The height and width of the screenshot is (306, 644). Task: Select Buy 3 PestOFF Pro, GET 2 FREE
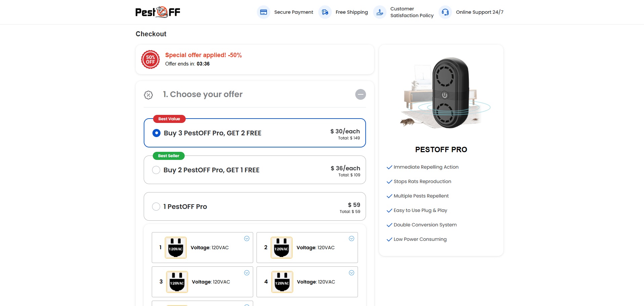click(156, 133)
